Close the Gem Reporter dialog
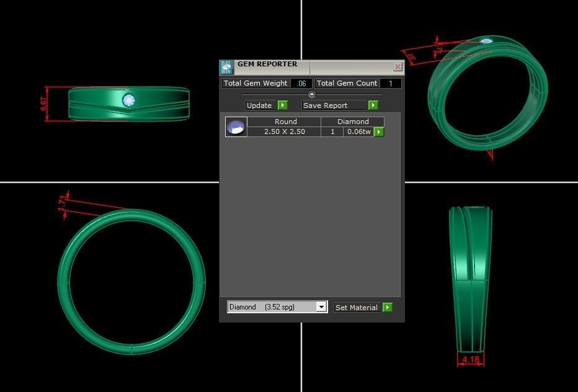Image resolution: width=578 pixels, height=392 pixels. (398, 67)
